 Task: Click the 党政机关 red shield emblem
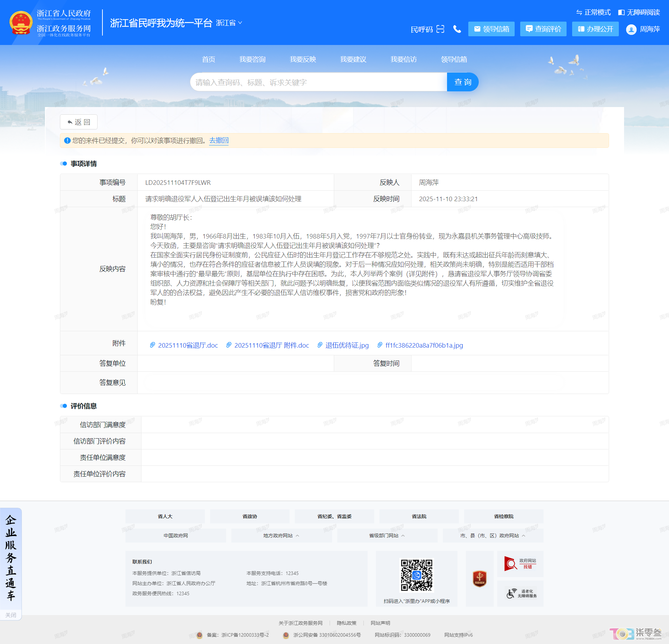coord(479,578)
